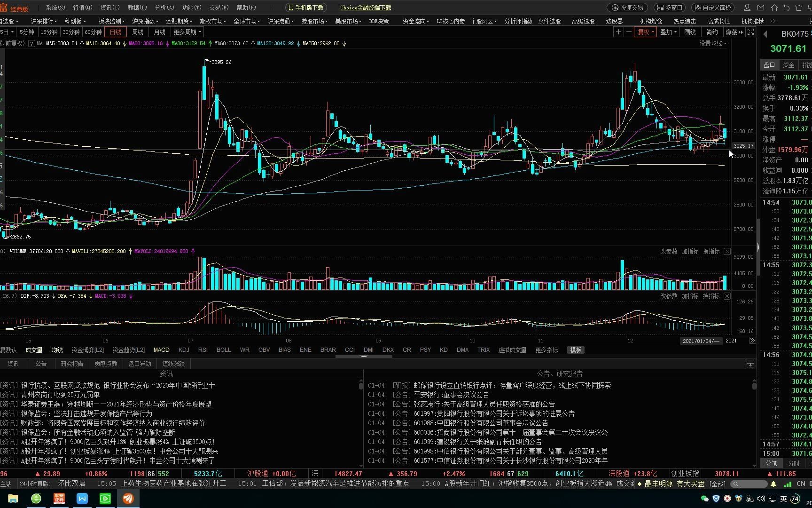Expand the 叠加 overlay dropdown
Image resolution: width=812 pixels, height=508 pixels.
pyautogui.click(x=668, y=32)
